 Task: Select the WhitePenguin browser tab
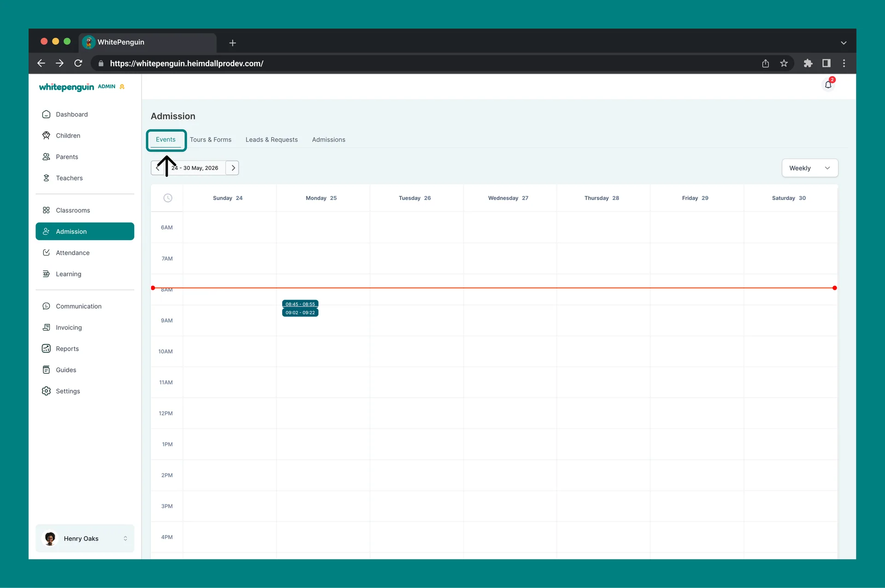click(x=147, y=42)
